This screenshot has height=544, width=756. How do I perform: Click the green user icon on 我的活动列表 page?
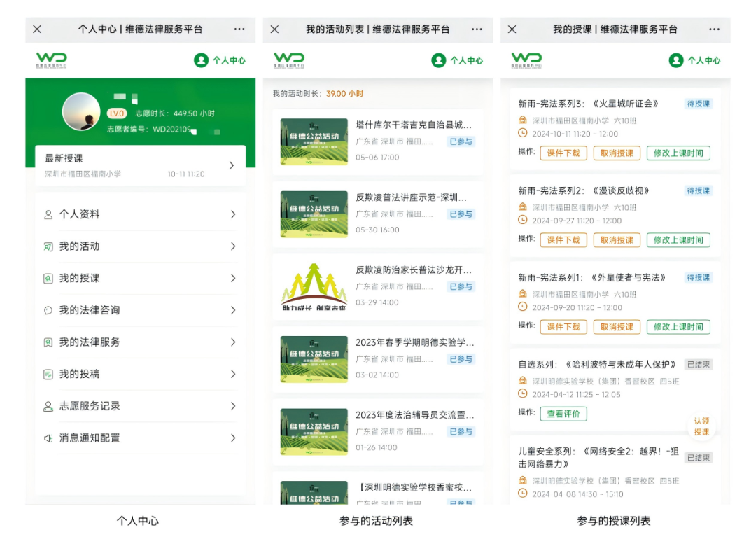pos(439,60)
